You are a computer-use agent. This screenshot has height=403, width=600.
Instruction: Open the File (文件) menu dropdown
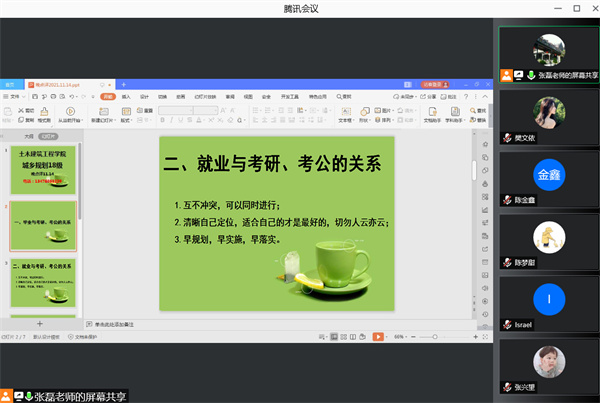13,96
